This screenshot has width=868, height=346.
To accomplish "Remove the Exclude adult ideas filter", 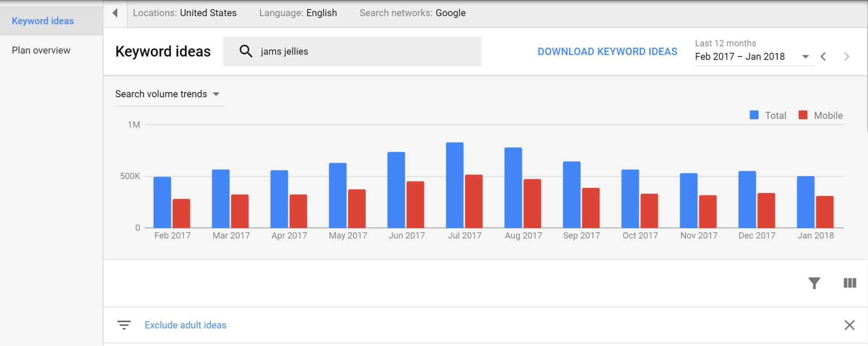I will point(849,325).
